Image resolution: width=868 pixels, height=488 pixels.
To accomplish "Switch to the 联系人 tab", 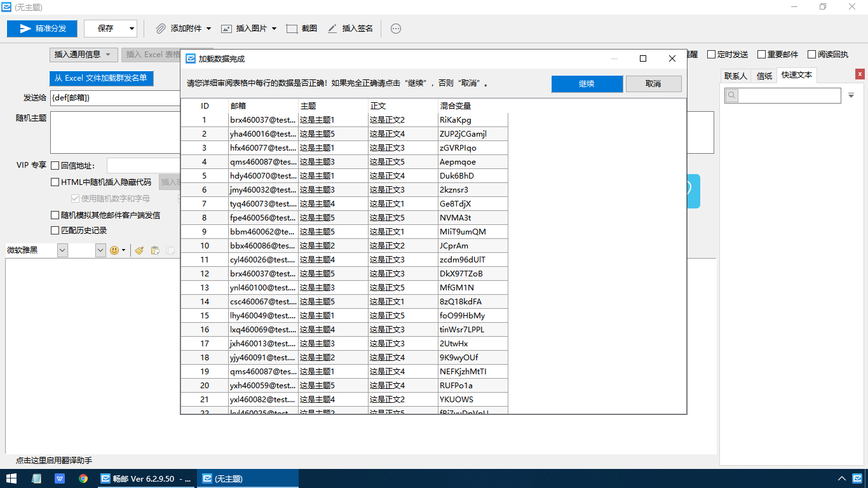I will tap(736, 76).
